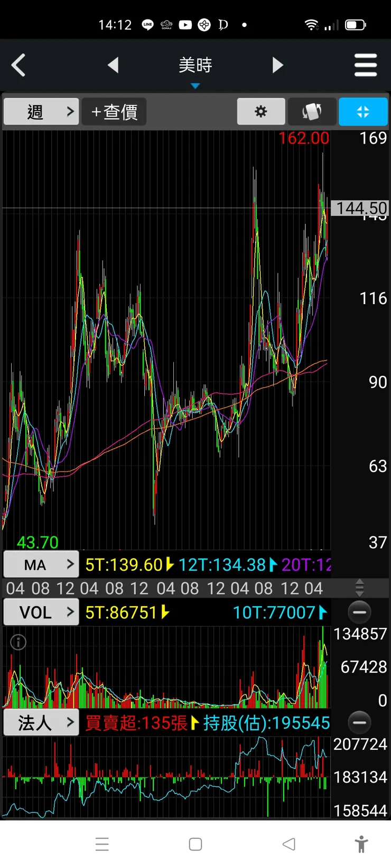Open the 法人 indicator selector
The image size is (391, 868).
coord(41,723)
